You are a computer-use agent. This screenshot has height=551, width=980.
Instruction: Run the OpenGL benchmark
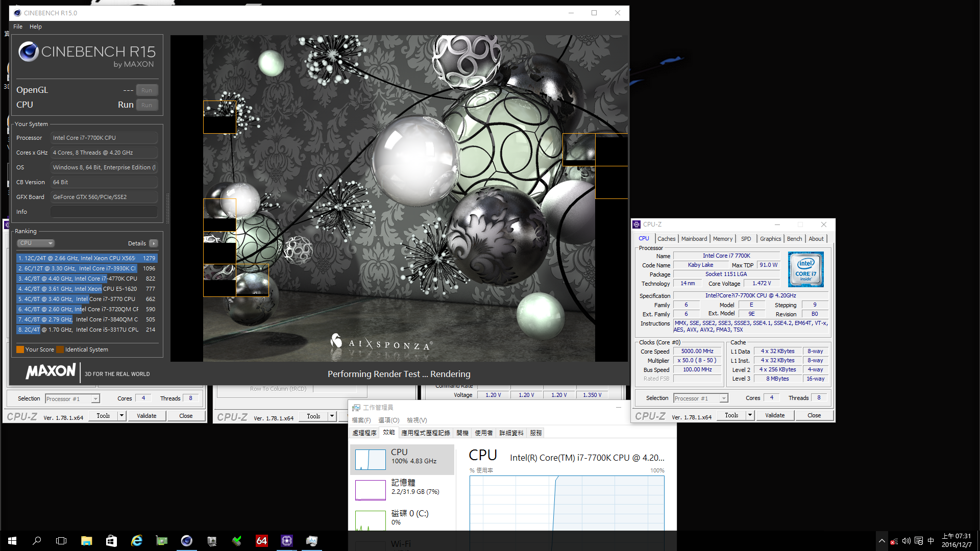[147, 90]
